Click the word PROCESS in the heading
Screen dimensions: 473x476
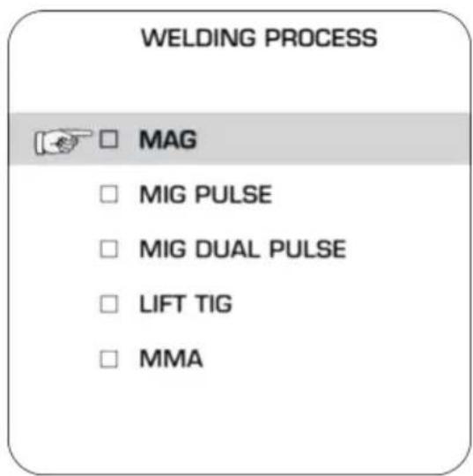tap(321, 38)
